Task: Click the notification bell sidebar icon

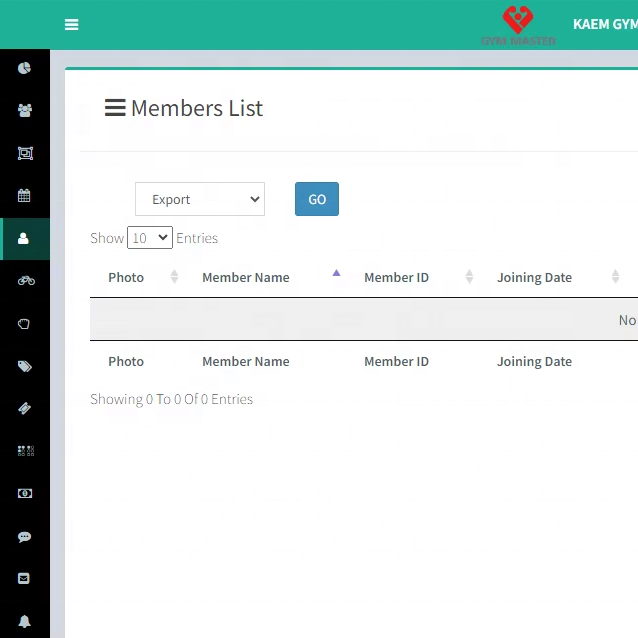Action: click(x=25, y=621)
